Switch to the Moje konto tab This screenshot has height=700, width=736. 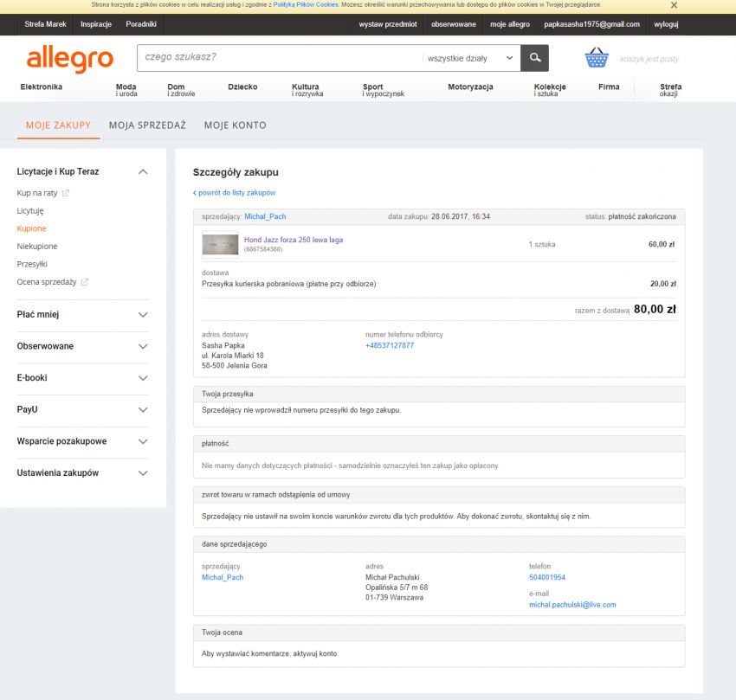coord(236,125)
